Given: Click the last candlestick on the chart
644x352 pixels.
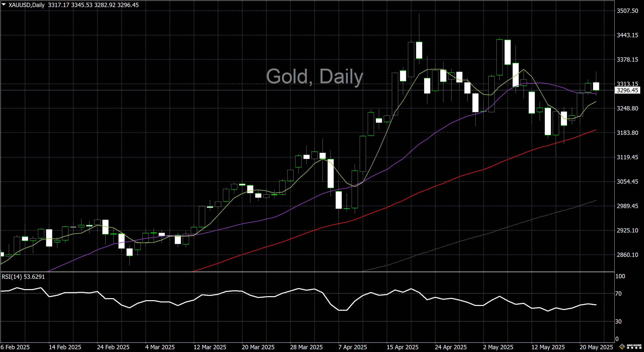Looking at the screenshot, I should 596,86.
